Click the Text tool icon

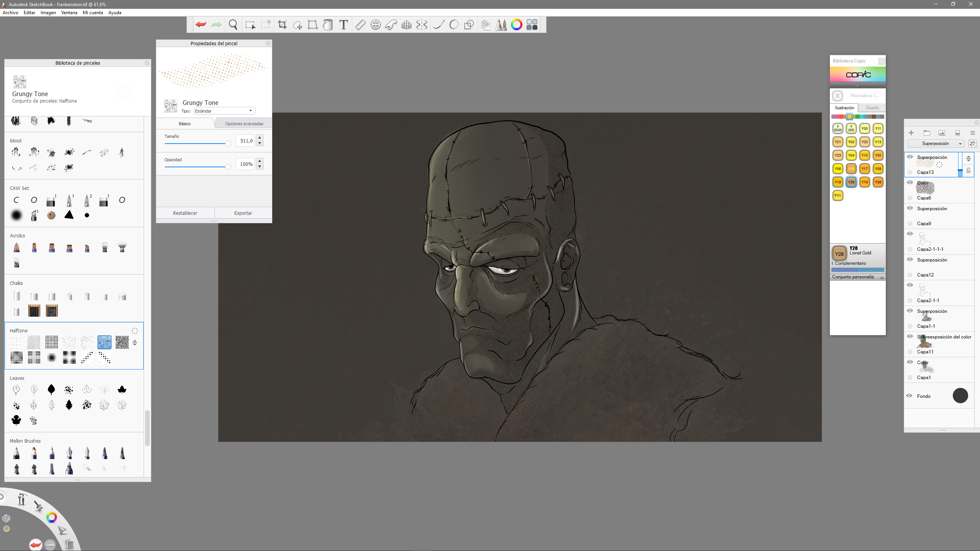point(344,25)
